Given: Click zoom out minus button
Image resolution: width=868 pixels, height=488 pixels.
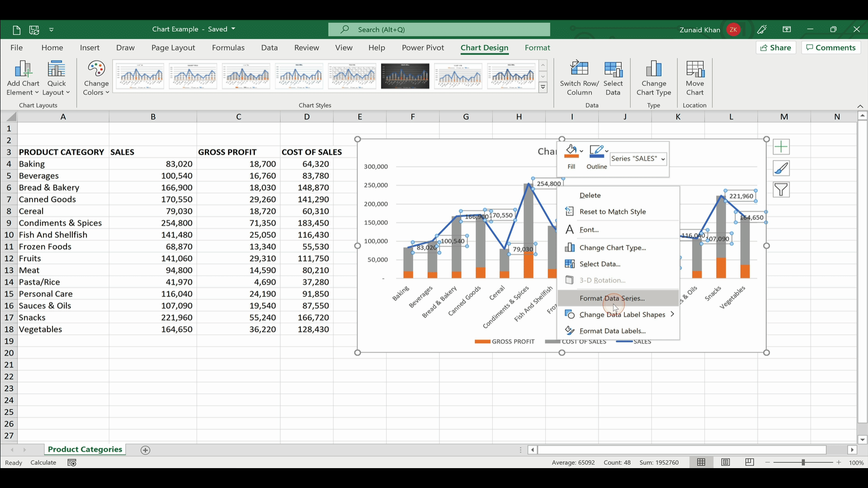Looking at the screenshot, I should point(768,463).
